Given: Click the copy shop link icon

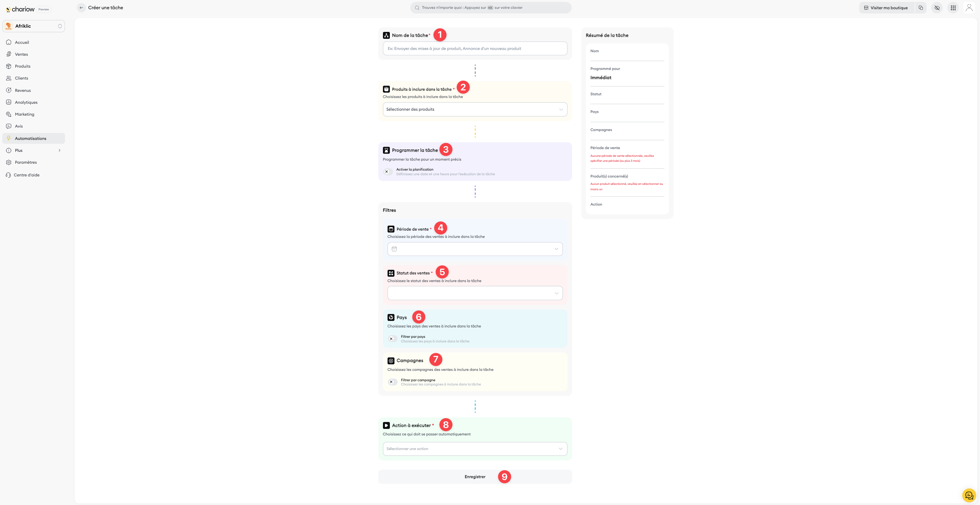Looking at the screenshot, I should [x=921, y=8].
